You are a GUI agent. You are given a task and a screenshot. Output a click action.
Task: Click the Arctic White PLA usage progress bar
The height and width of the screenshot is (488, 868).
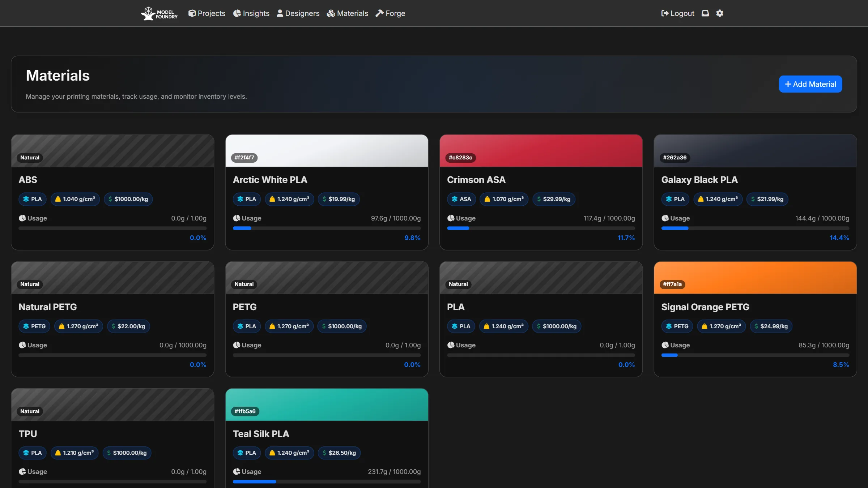[327, 228]
